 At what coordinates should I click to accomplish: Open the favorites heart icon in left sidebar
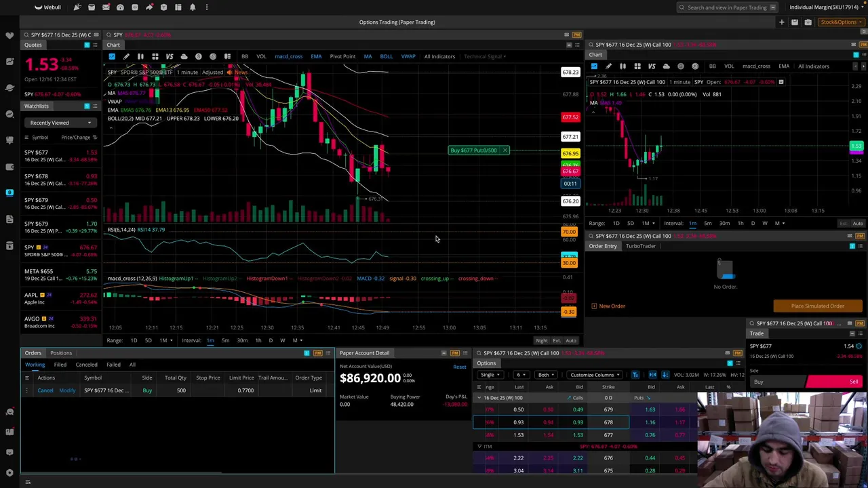(x=9, y=35)
